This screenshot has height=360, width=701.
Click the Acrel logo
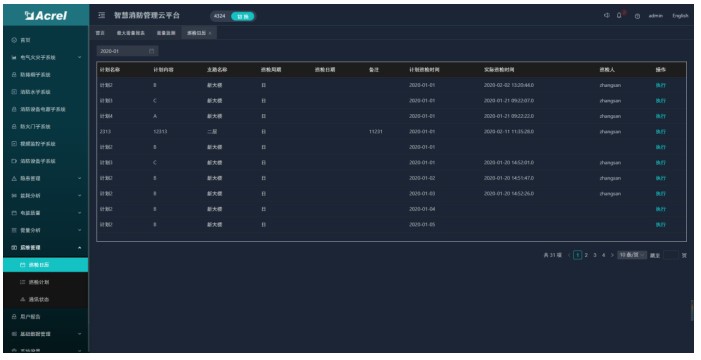[46, 16]
